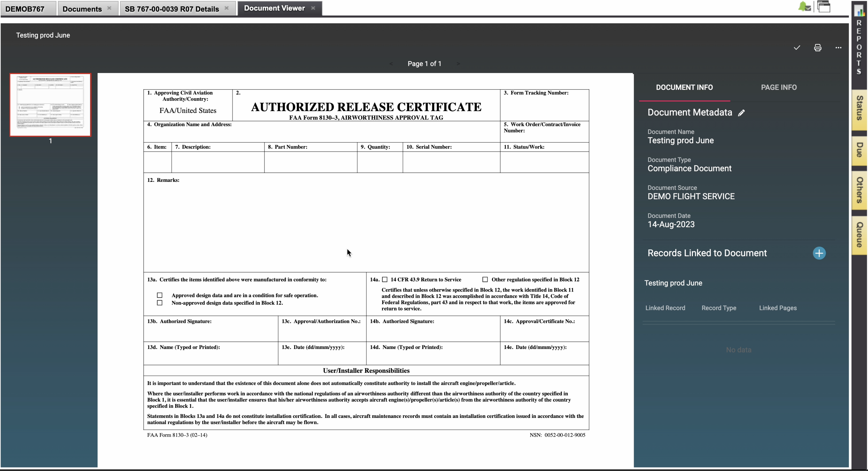The image size is (868, 471).
Task: Add a linked record with the plus icon
Action: click(819, 253)
